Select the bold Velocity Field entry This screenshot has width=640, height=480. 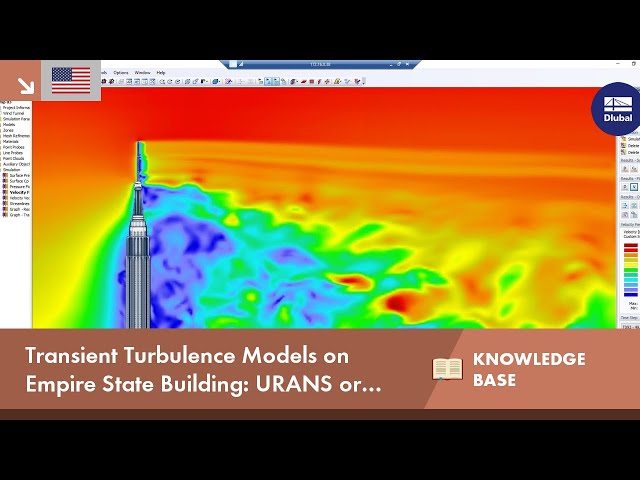click(19, 192)
